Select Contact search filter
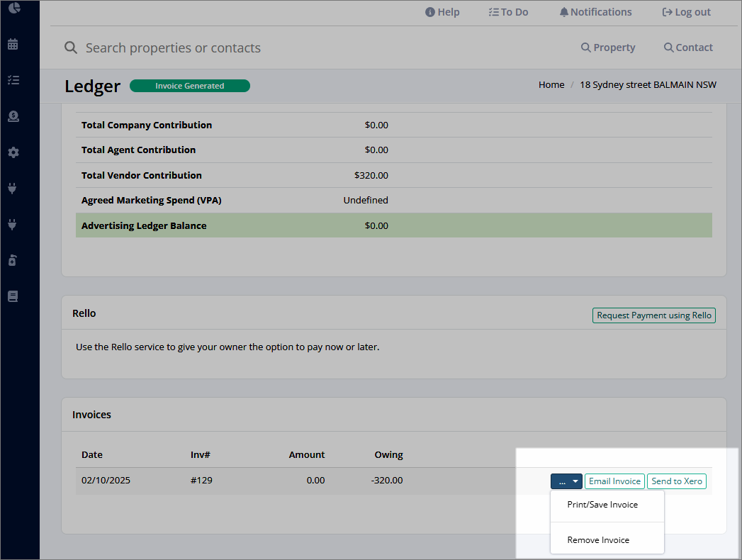The image size is (742, 560). 688,47
